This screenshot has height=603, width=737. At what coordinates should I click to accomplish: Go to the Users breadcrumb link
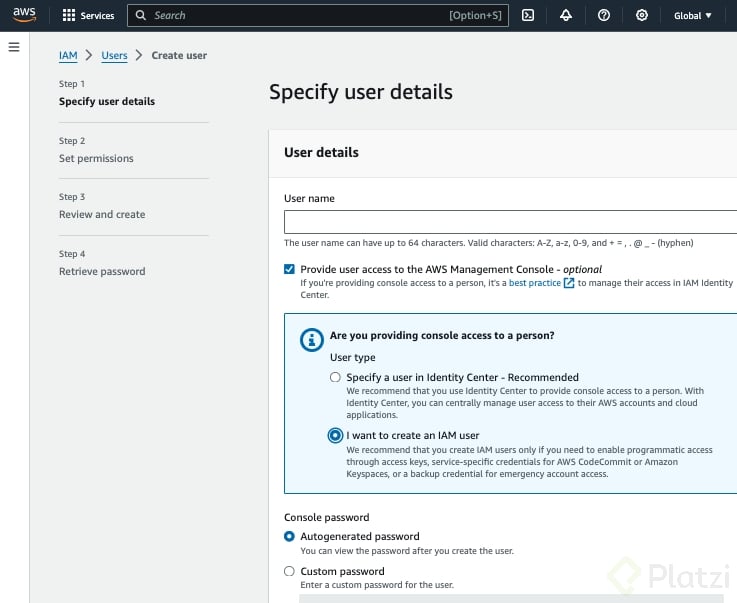(x=114, y=56)
